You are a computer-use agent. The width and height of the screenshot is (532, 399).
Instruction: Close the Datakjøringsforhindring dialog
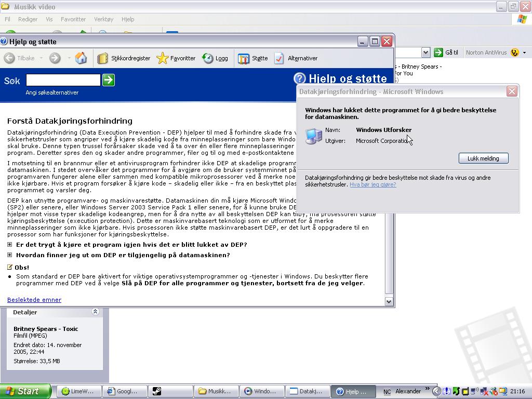[x=512, y=91]
